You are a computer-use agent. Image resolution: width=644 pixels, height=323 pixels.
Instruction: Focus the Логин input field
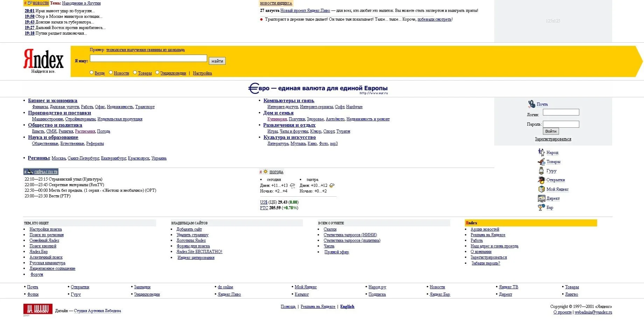click(x=561, y=112)
